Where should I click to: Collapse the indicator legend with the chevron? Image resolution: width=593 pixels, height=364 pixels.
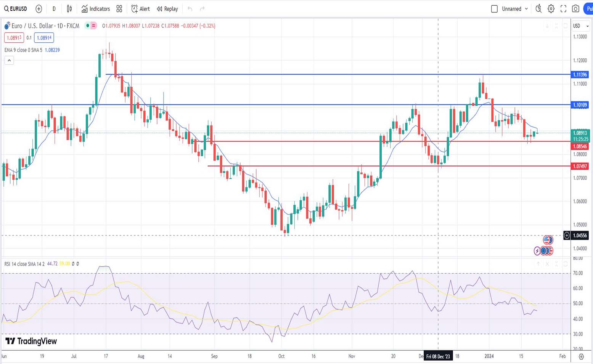tap(9, 60)
